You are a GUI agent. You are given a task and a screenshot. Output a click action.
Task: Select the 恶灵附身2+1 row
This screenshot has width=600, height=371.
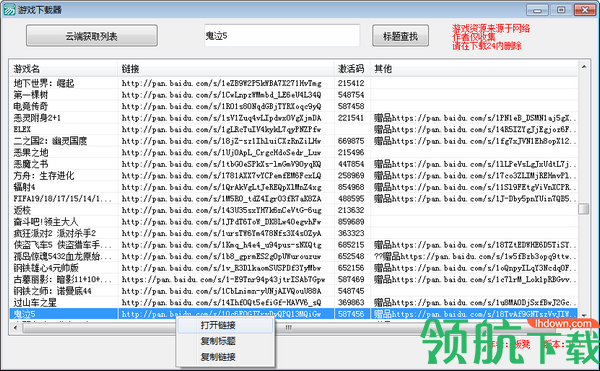tap(293, 118)
